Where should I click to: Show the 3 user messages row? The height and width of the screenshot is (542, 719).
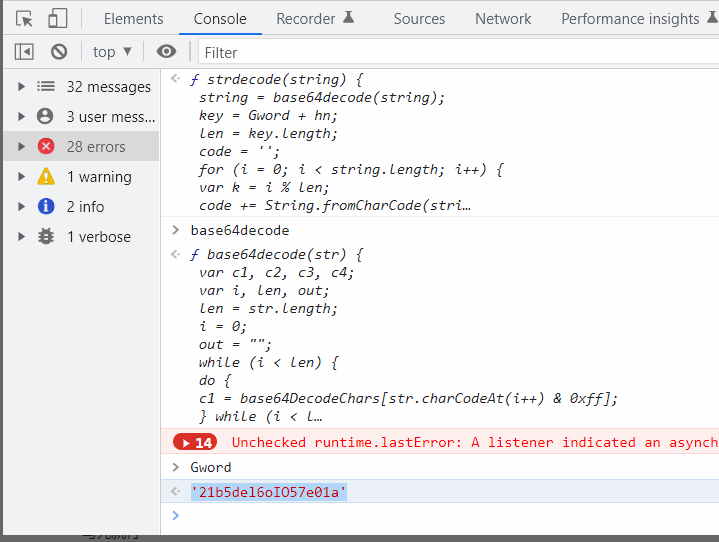pos(82,116)
